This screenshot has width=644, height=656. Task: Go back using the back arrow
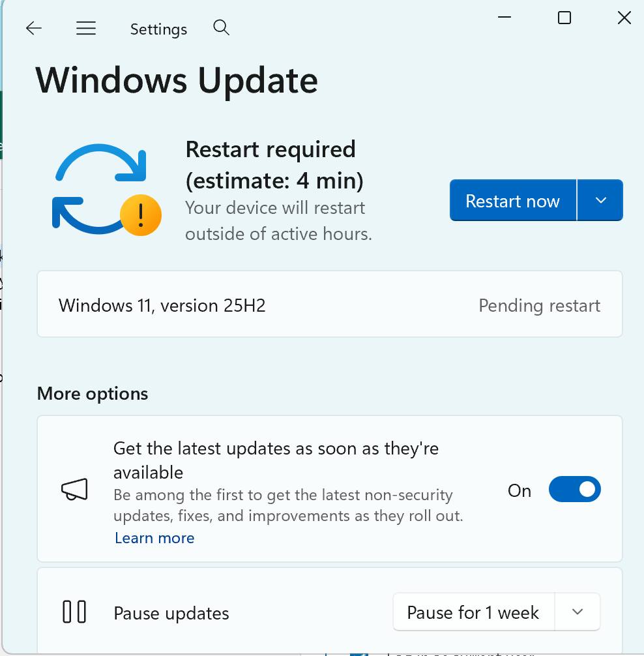(x=33, y=28)
